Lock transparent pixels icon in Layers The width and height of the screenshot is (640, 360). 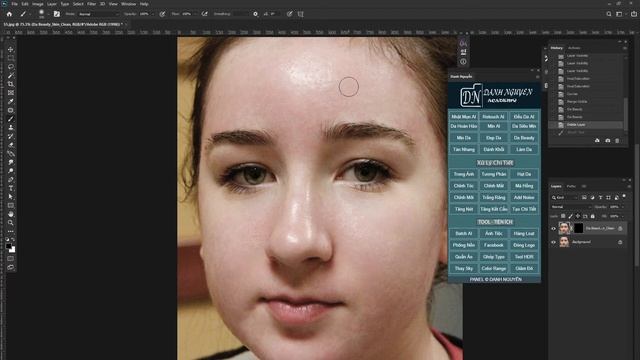point(563,216)
